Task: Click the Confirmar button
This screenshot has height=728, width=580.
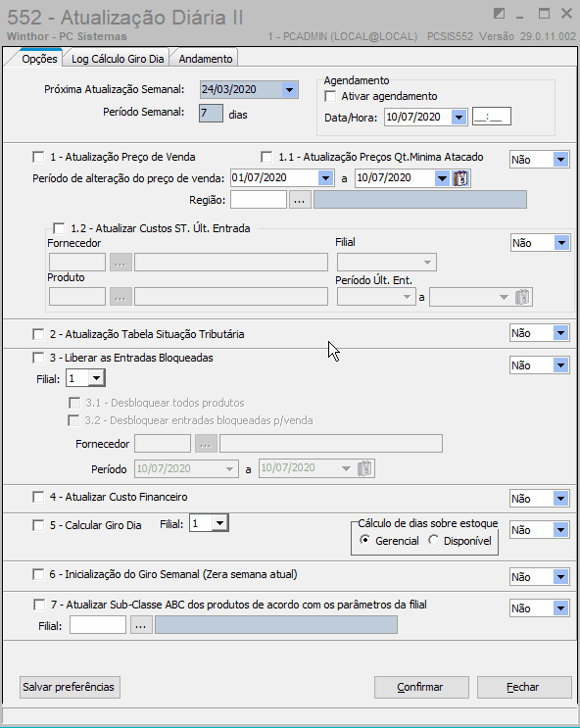Action: tap(421, 687)
